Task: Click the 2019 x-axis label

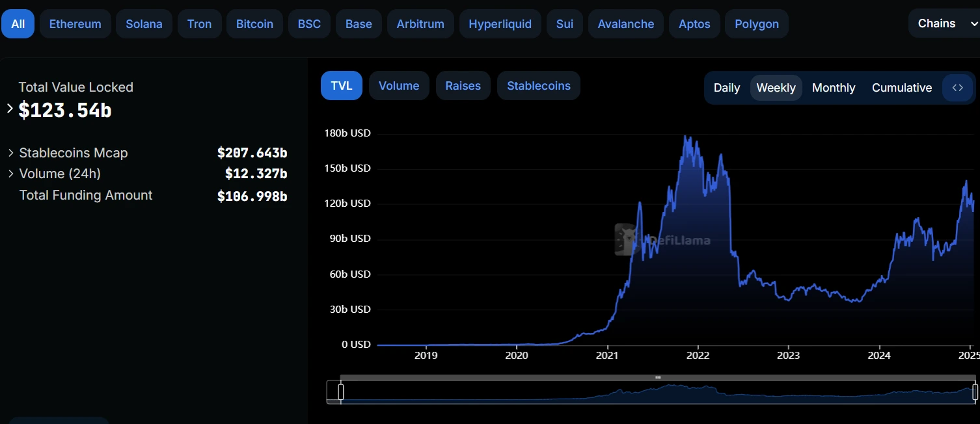Action: [426, 356]
